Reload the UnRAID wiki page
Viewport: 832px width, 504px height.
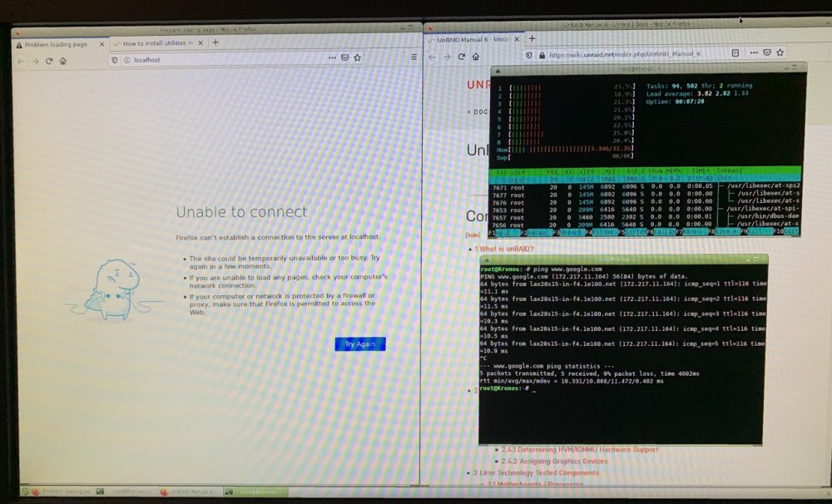pyautogui.click(x=461, y=57)
